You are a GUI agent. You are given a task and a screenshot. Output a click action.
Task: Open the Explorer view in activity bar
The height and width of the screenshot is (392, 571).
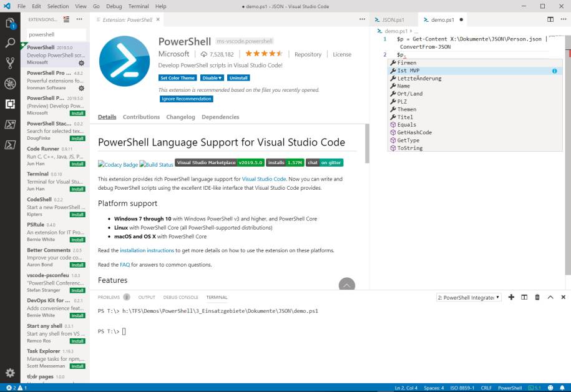[x=10, y=23]
